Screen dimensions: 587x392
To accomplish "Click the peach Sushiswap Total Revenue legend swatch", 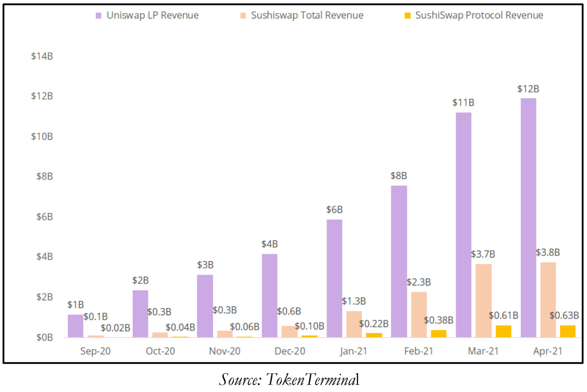I will point(243,15).
